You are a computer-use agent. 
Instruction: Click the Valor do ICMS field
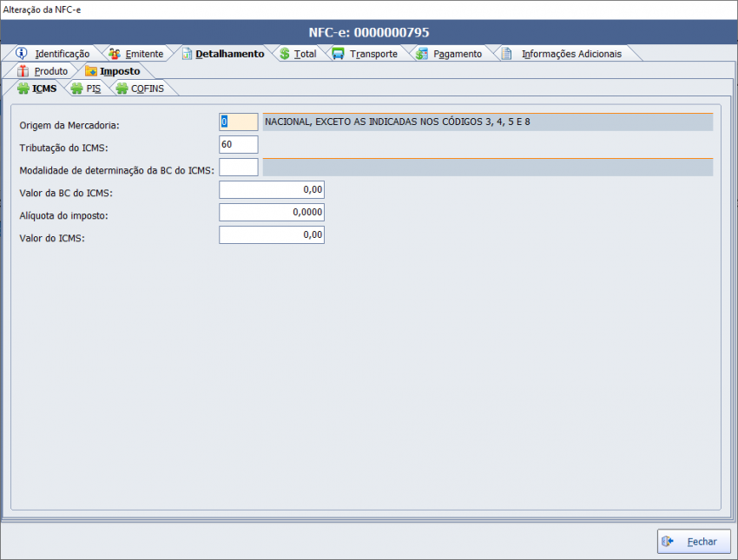click(272, 234)
